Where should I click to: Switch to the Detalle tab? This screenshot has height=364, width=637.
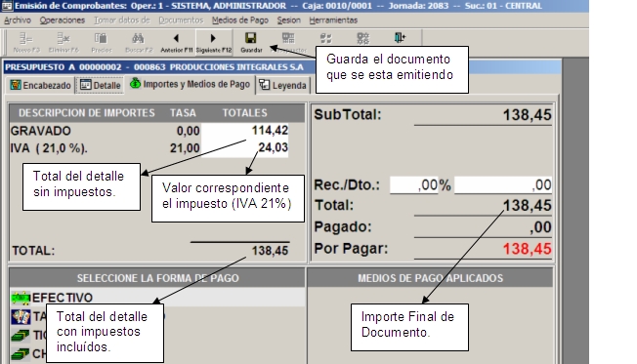click(100, 85)
